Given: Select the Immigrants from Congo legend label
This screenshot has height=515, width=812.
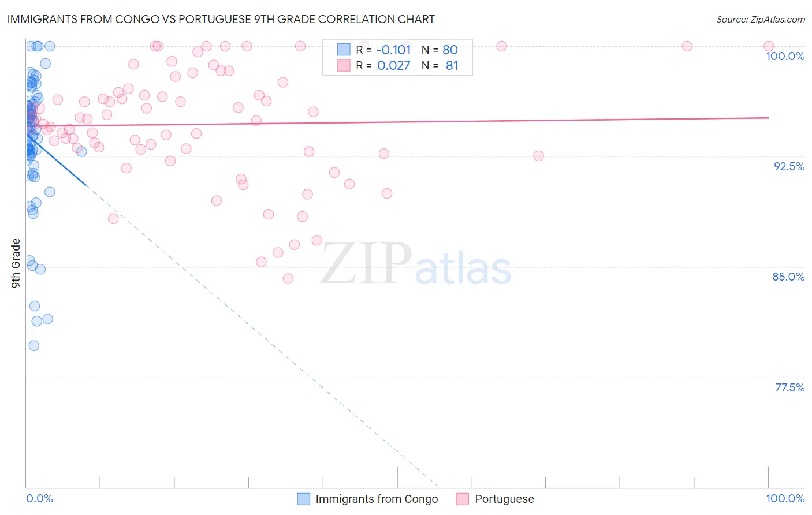Looking at the screenshot, I should 377,499.
